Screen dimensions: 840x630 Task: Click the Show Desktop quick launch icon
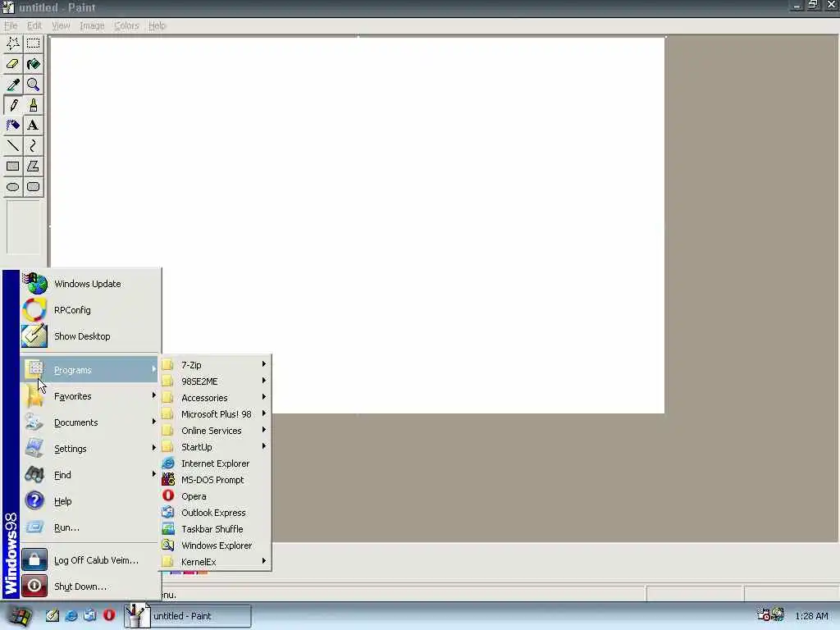[x=52, y=615]
